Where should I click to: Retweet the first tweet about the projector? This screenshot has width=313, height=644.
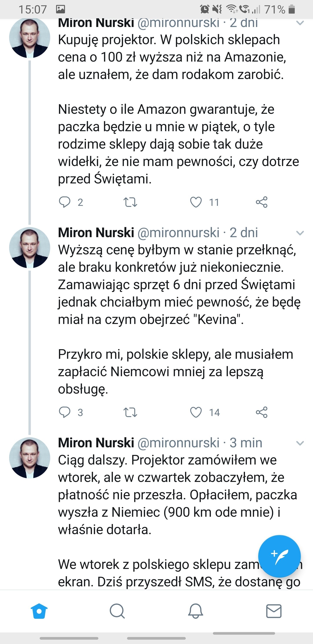[x=130, y=202]
